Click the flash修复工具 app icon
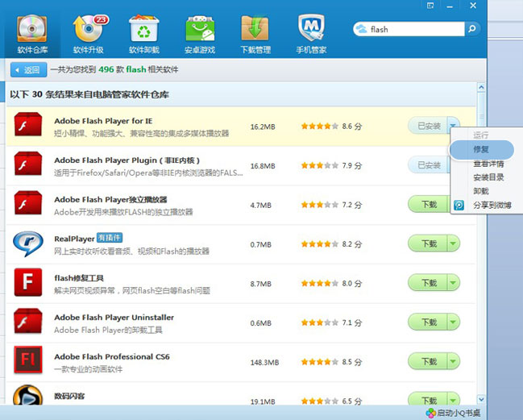The width and height of the screenshot is (523, 420). coord(27,282)
